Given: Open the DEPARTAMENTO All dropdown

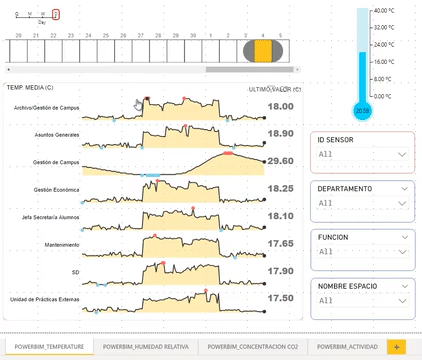Looking at the screenshot, I should pos(362,203).
